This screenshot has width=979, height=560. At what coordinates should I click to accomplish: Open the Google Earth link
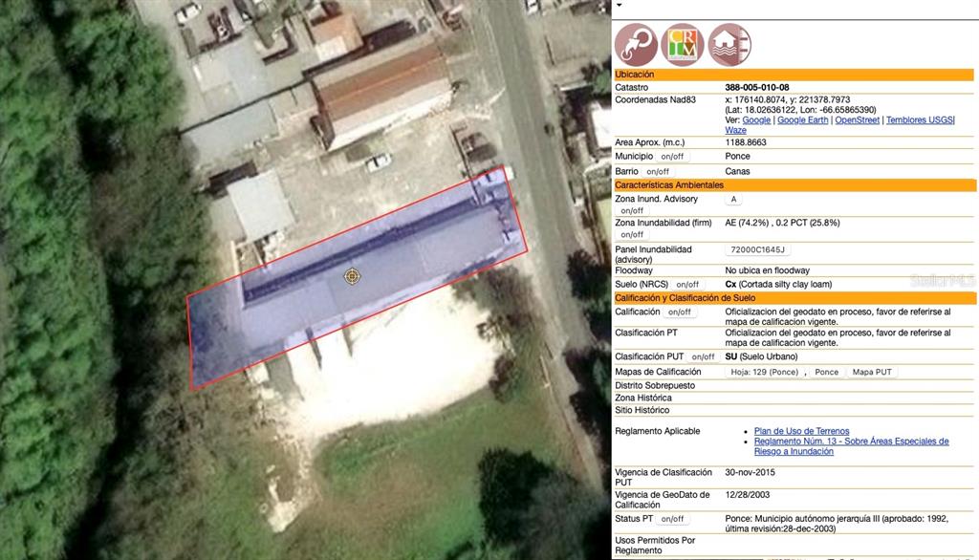pos(802,120)
